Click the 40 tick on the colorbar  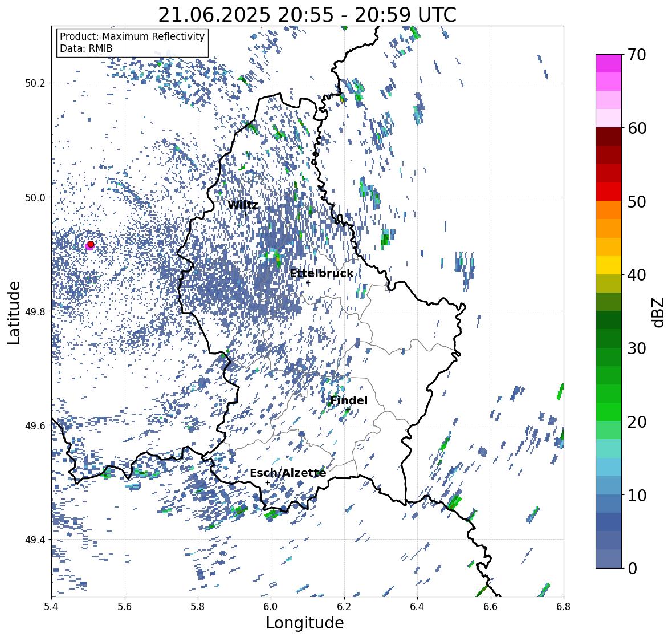(636, 275)
